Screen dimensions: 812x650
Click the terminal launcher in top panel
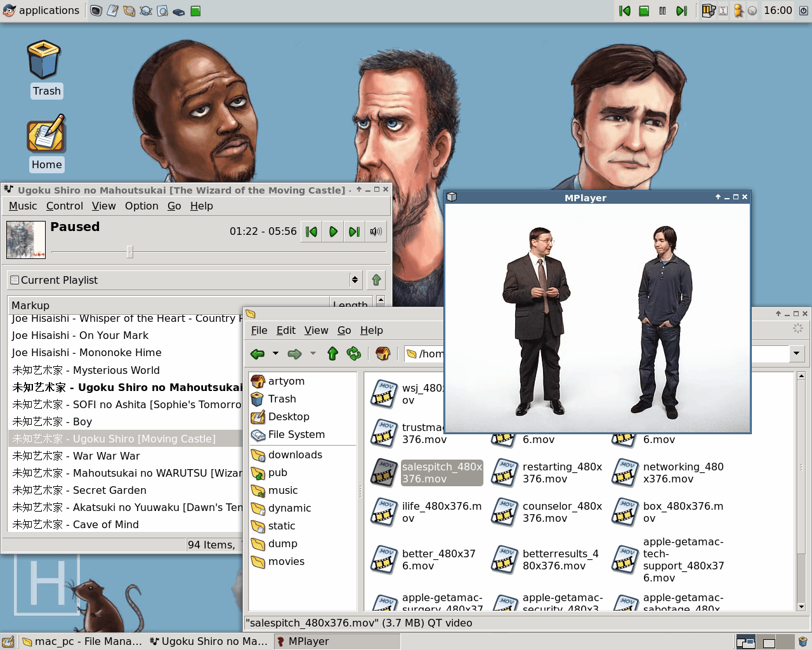coord(96,11)
